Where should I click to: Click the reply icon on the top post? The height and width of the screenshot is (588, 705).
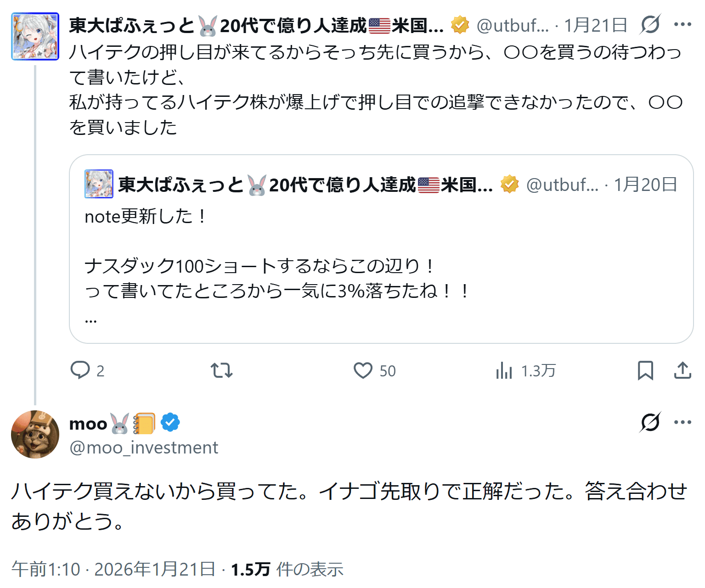(x=80, y=370)
